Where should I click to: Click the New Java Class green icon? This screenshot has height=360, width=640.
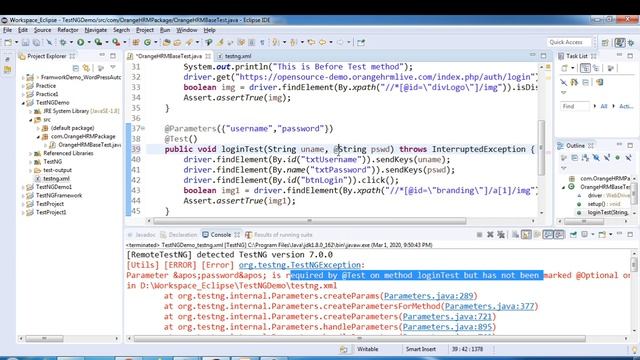[x=147, y=42]
